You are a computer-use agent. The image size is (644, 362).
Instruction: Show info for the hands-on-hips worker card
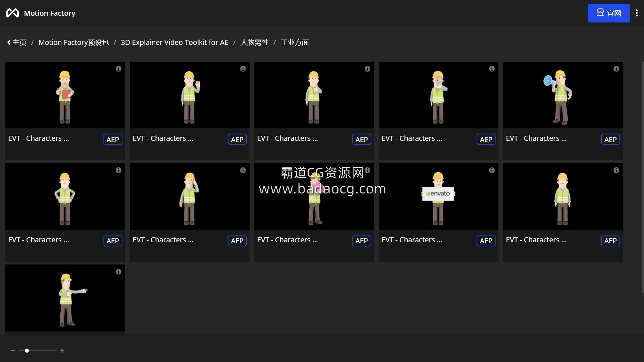click(x=118, y=170)
